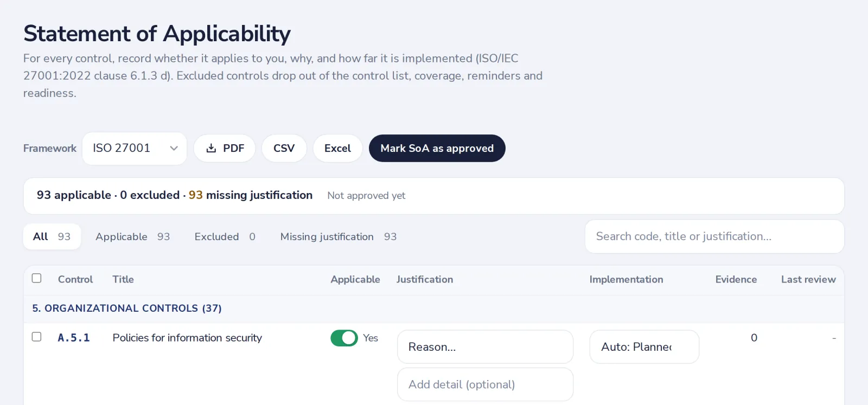
Task: Export the SoA as CSV
Action: [x=284, y=149]
